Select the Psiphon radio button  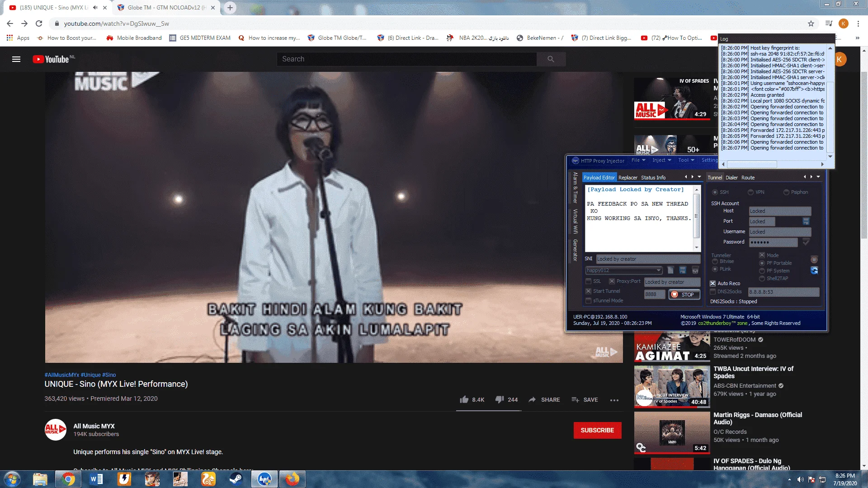click(x=786, y=192)
